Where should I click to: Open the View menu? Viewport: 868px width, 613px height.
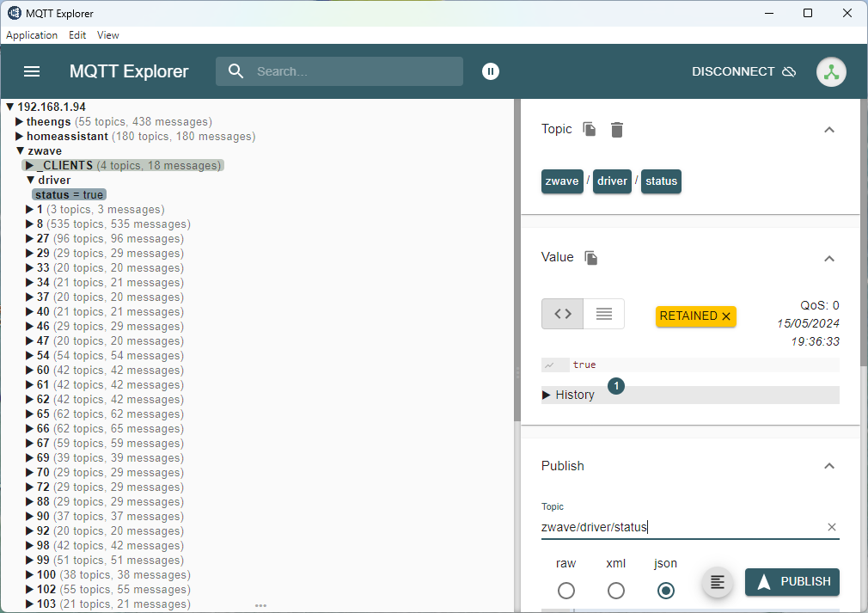coord(108,35)
